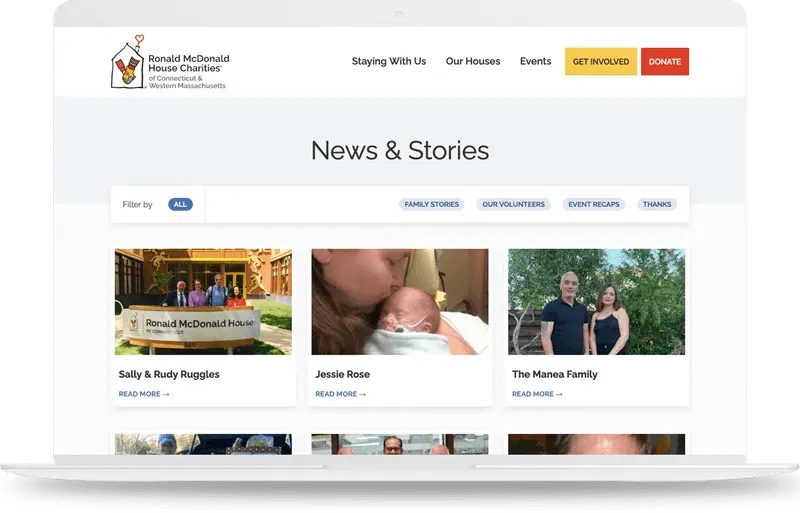
Task: Click the Filter by label
Action: (x=137, y=205)
